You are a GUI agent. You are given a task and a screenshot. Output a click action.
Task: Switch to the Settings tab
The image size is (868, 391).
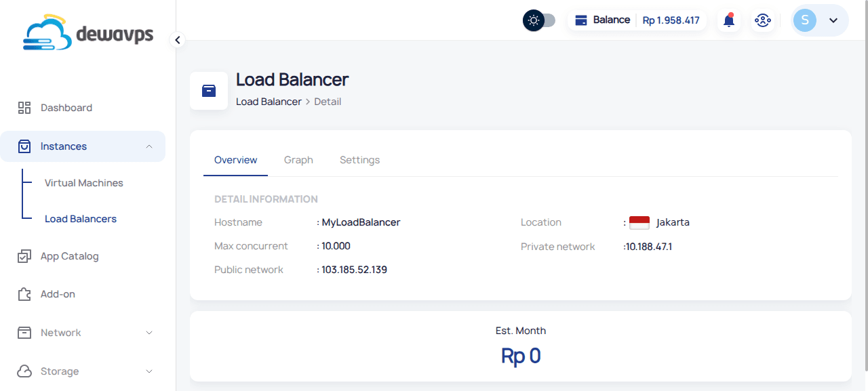[x=359, y=159]
